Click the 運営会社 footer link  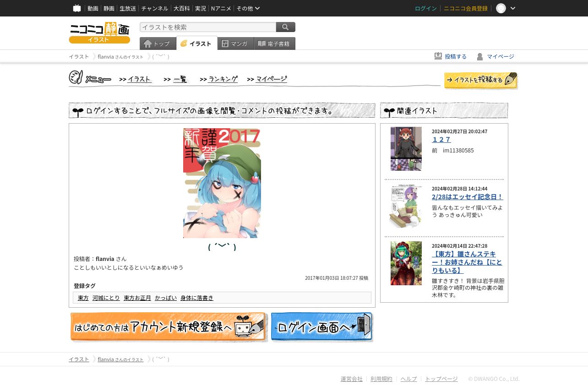352,379
